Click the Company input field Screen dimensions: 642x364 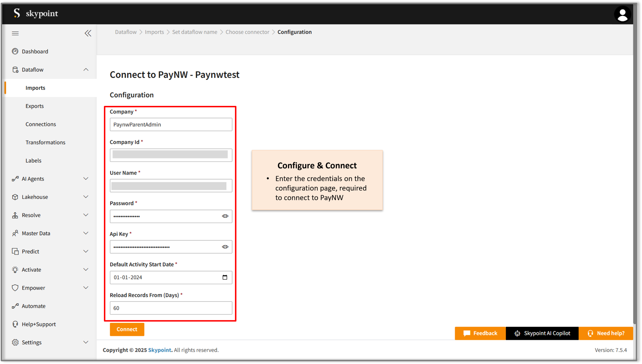(171, 124)
